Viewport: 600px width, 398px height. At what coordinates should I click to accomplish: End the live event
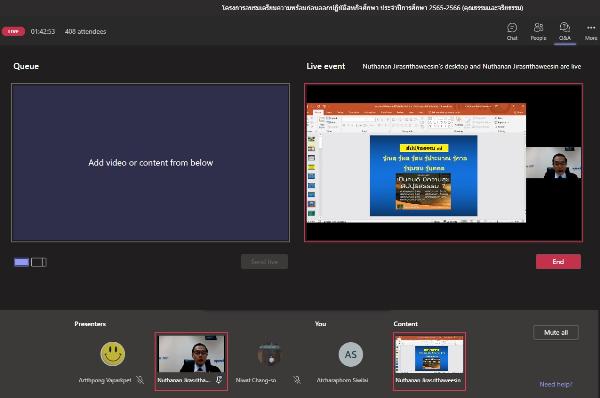[x=558, y=261]
